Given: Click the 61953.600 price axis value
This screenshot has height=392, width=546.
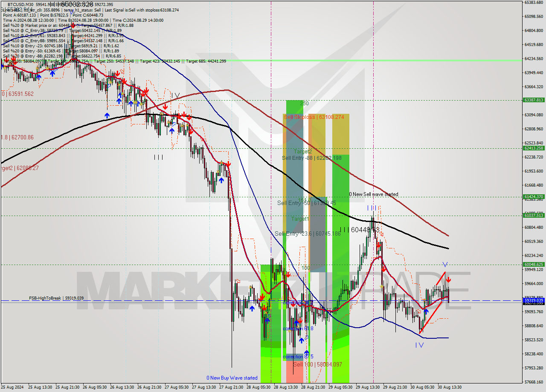Looking at the screenshot, I should coord(534,171).
